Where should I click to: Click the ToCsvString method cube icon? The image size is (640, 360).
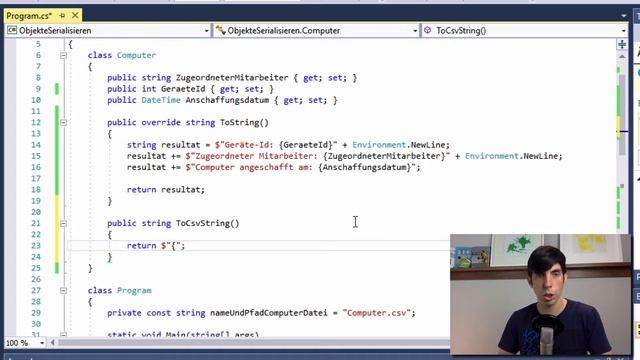[427, 30]
